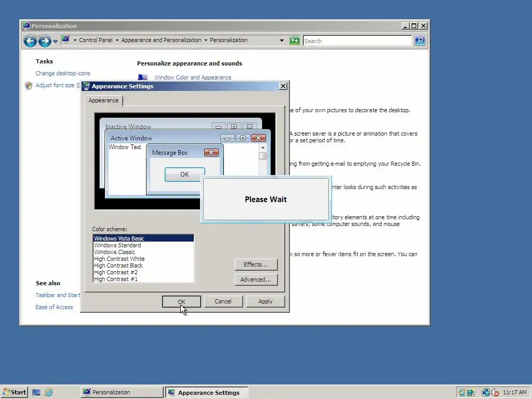Click the second system tray icon
Image resolution: width=532 pixels, height=399 pixels.
(x=471, y=393)
